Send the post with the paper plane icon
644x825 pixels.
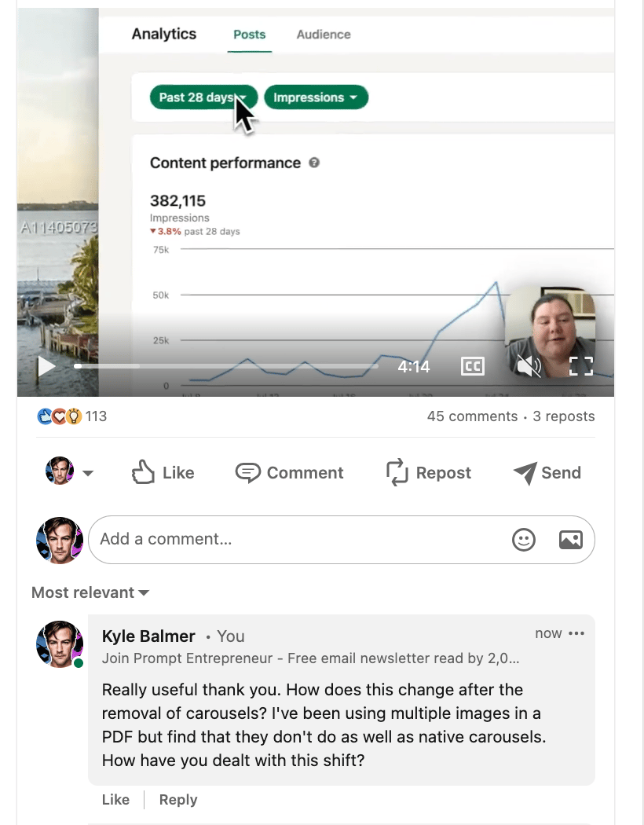click(x=525, y=472)
